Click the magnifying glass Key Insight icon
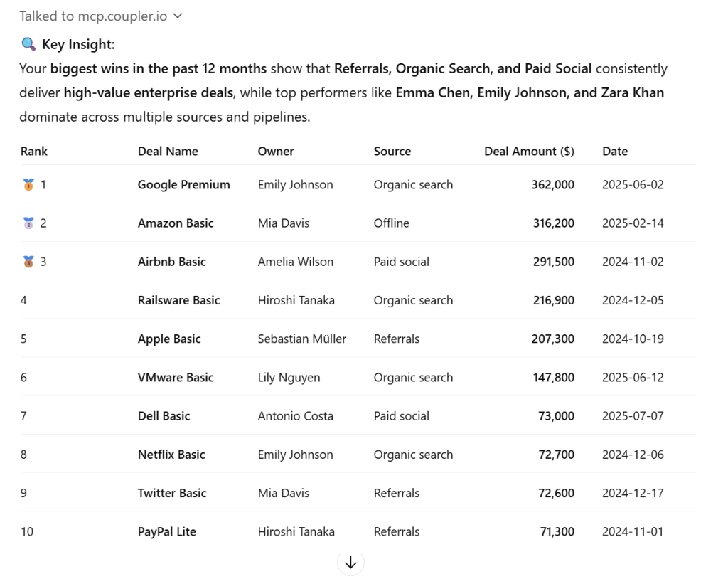The width and height of the screenshot is (728, 579). point(28,44)
